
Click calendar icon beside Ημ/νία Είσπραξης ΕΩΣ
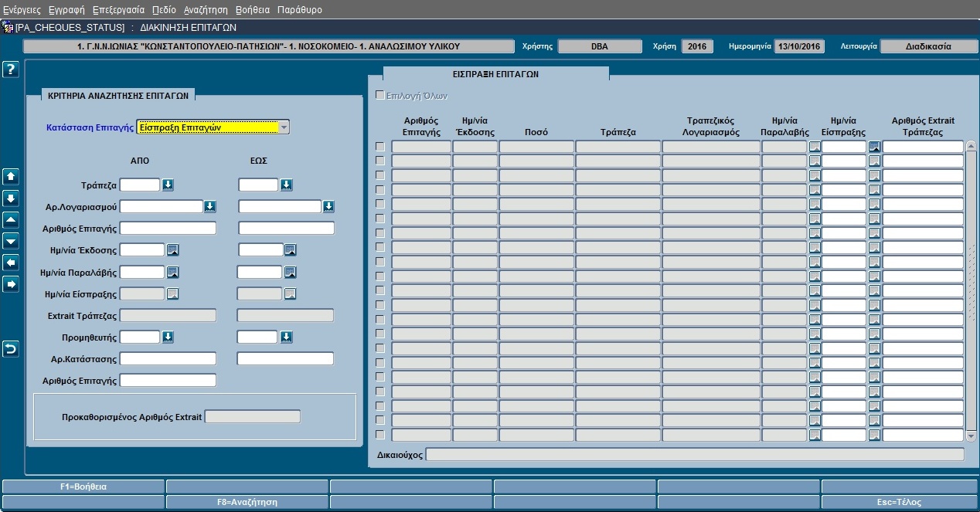290,293
